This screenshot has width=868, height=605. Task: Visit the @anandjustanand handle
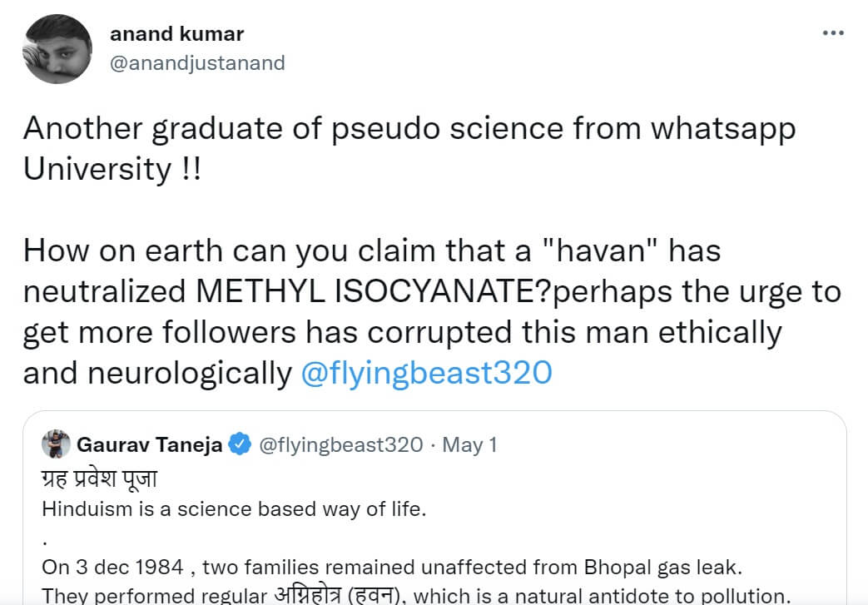(197, 62)
